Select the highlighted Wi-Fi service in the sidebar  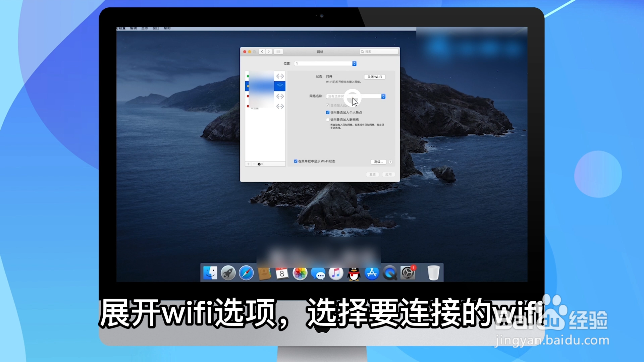pyautogui.click(x=265, y=86)
